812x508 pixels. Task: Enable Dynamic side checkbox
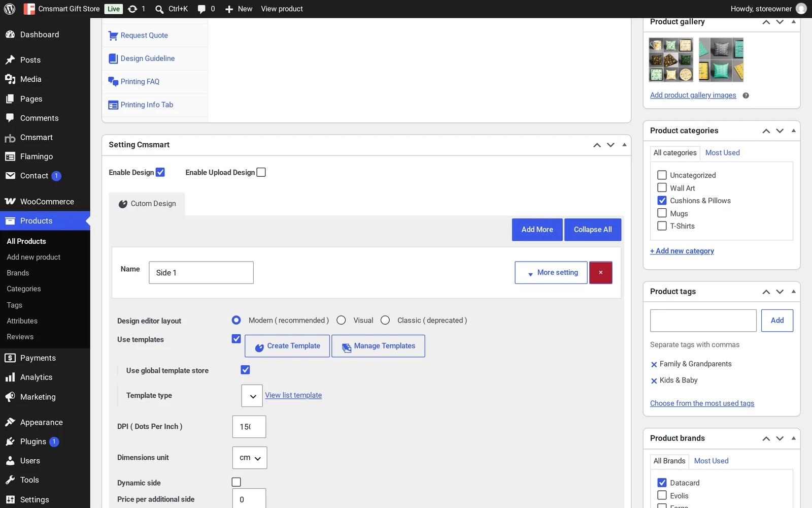[x=236, y=482]
